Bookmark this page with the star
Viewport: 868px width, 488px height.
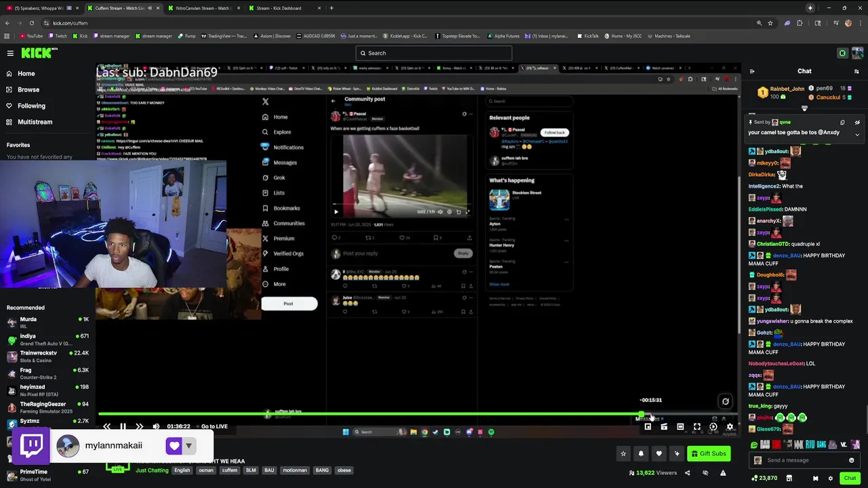(770, 23)
